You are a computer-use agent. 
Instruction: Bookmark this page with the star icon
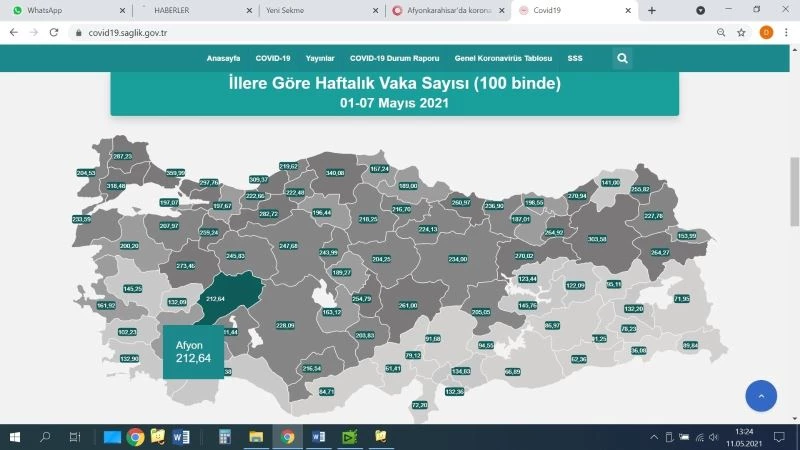tap(741, 32)
